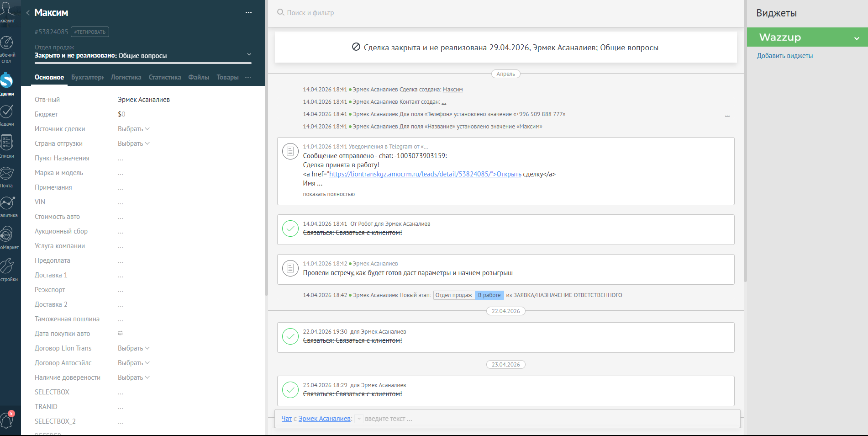868x436 pixels.
Task: Click the Услуга компании value field
Action: 121,246
